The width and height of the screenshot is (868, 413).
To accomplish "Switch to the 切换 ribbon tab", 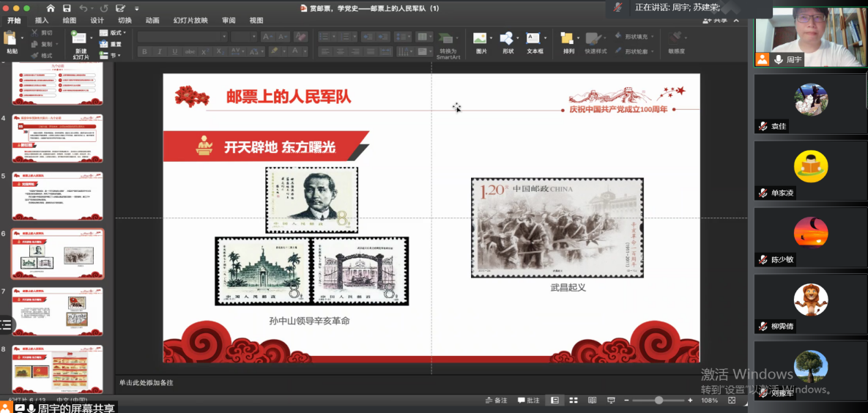I will click(125, 21).
